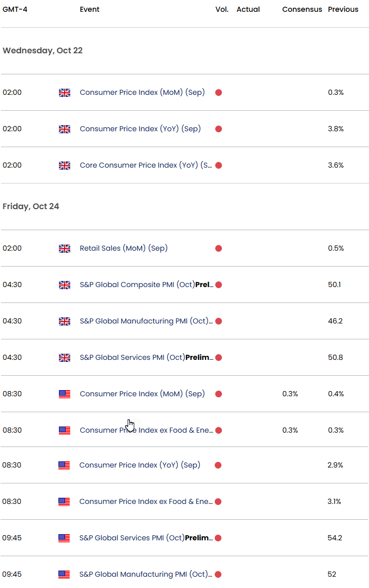Click UK flag next to S&P Global Services PMI
369x588 pixels.
pos(65,357)
